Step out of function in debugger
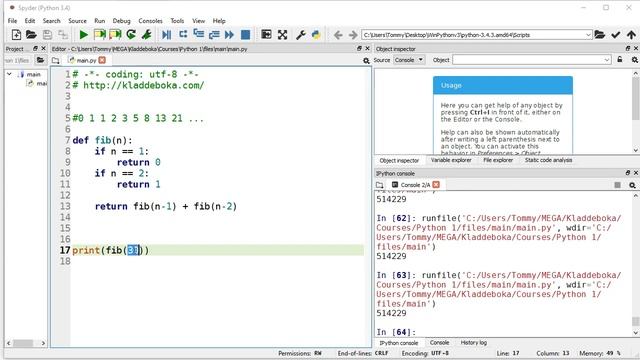This screenshot has width=640, height=360. [214, 35]
